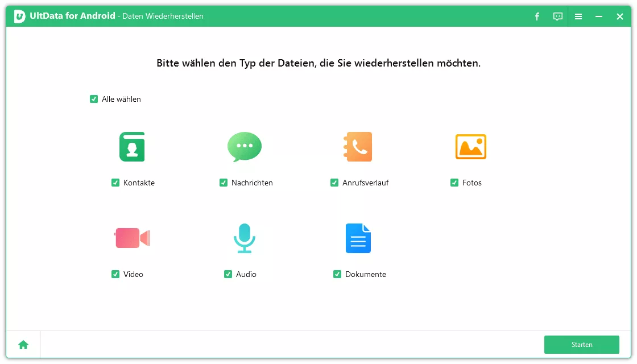Image resolution: width=637 pixels, height=364 pixels.
Task: Disable the Fotos checkbox
Action: pyautogui.click(x=454, y=183)
